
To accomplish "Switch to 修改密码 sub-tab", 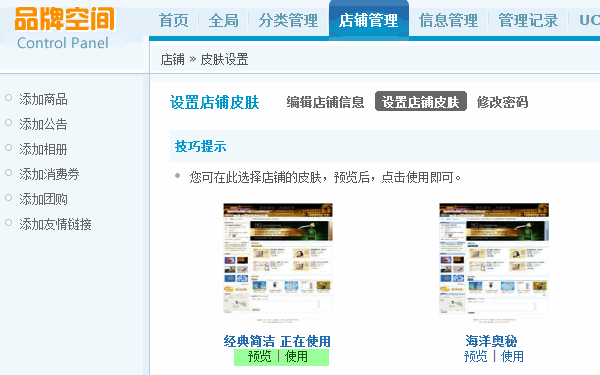I will [502, 102].
